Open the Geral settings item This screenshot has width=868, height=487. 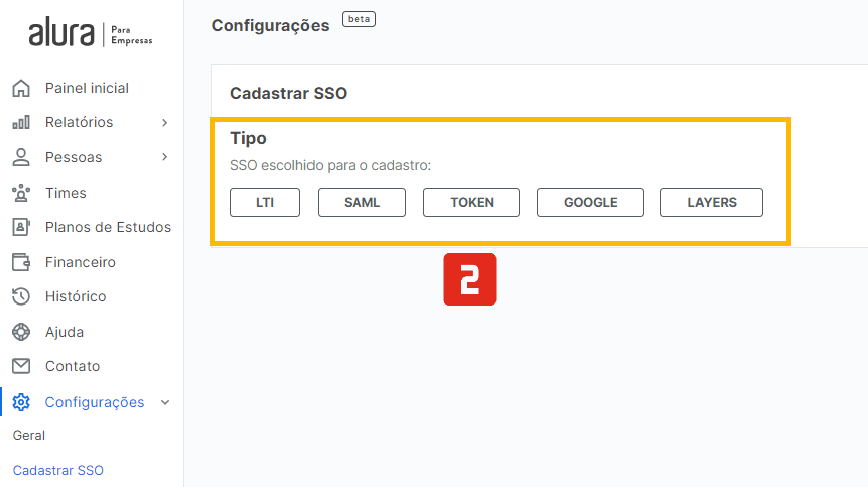coord(29,435)
